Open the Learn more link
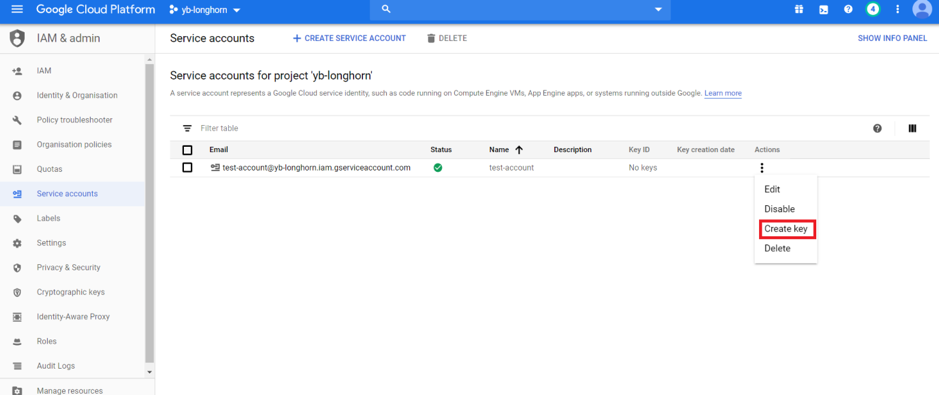939x395 pixels. (x=723, y=93)
